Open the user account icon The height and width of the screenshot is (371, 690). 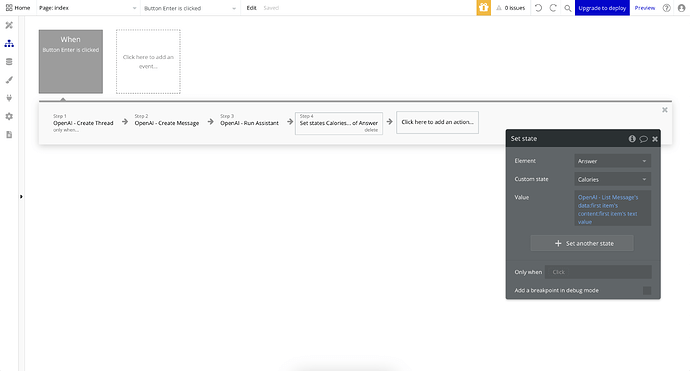pyautogui.click(x=681, y=8)
